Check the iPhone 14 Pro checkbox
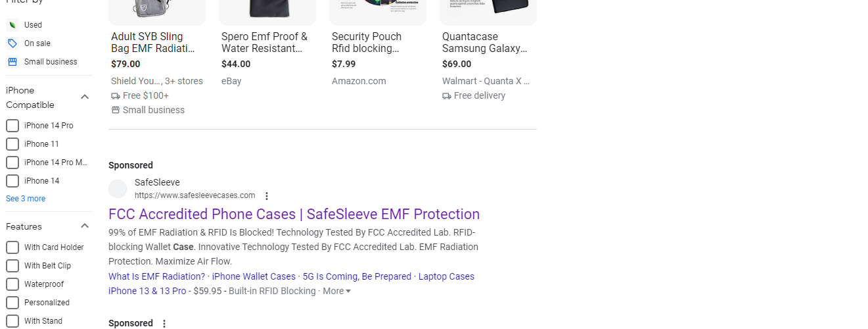 pos(12,126)
